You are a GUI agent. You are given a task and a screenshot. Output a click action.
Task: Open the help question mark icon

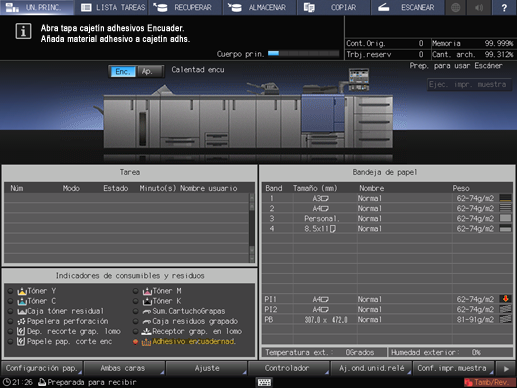[504, 7]
